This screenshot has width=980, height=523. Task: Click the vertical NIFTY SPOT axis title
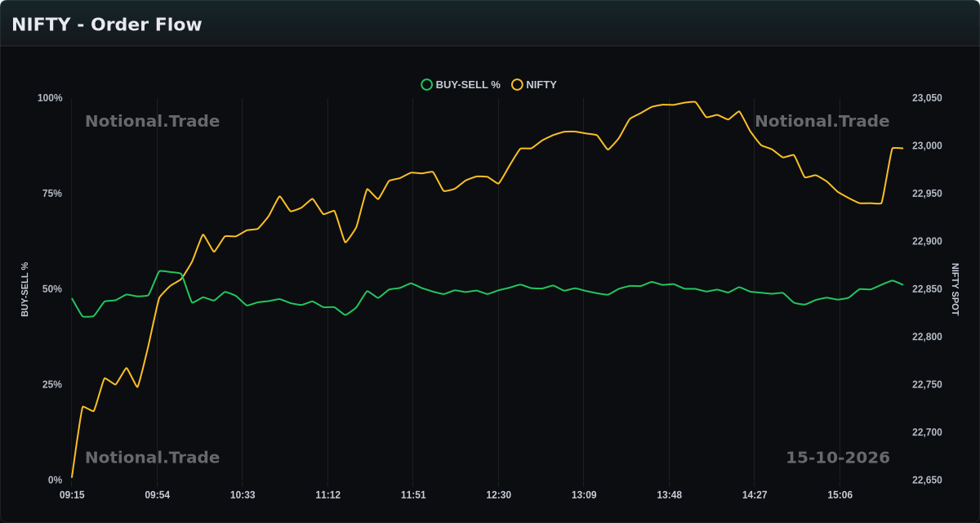click(955, 289)
